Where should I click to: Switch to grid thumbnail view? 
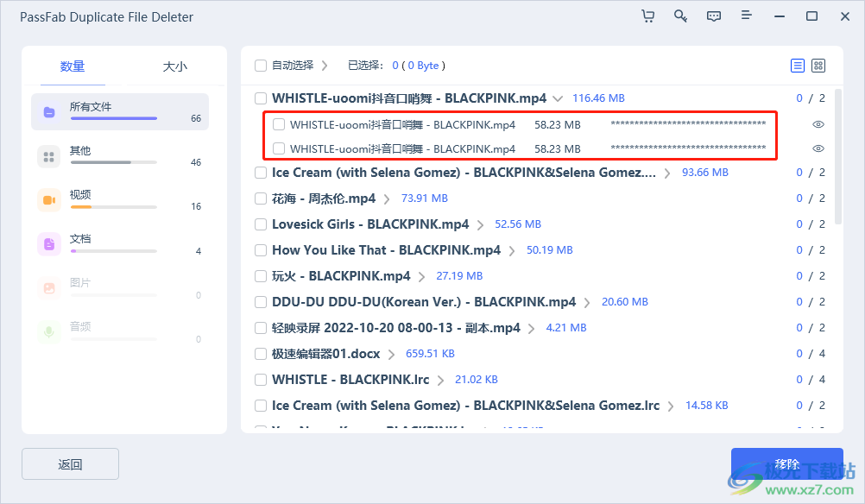pyautogui.click(x=818, y=66)
